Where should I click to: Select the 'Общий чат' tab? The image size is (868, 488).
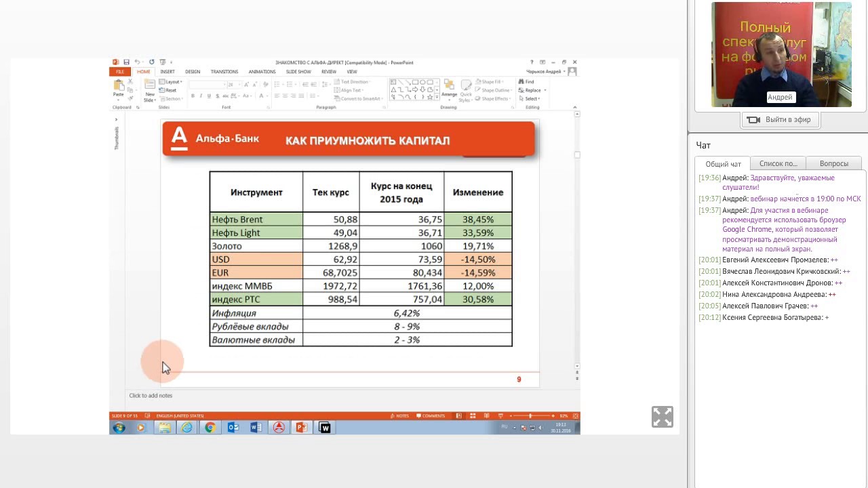point(723,164)
